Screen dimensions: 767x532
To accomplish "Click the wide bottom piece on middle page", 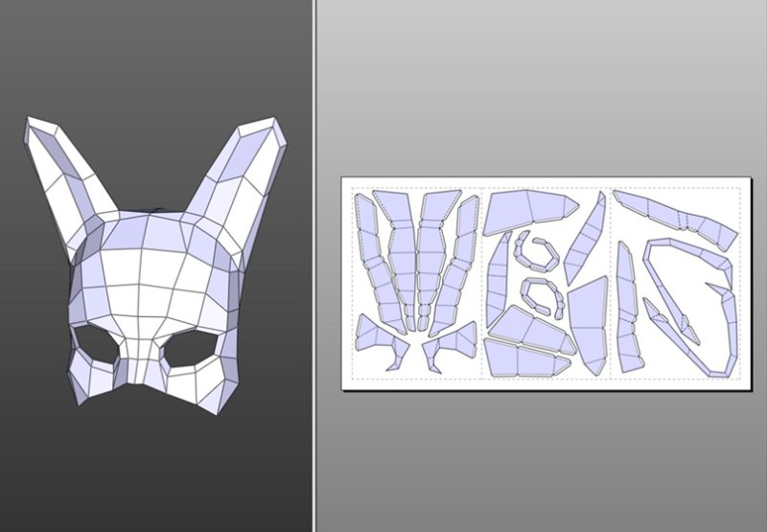I will click(523, 359).
